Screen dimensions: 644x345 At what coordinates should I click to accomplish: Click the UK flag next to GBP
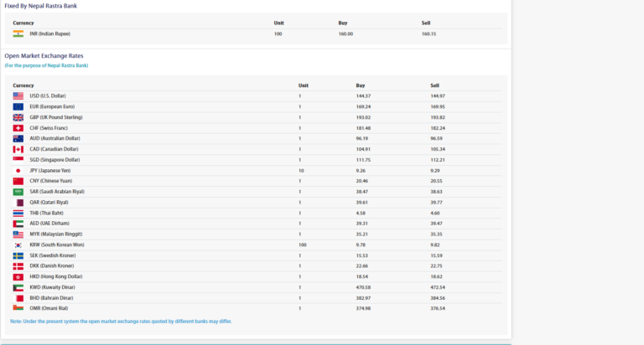point(18,117)
